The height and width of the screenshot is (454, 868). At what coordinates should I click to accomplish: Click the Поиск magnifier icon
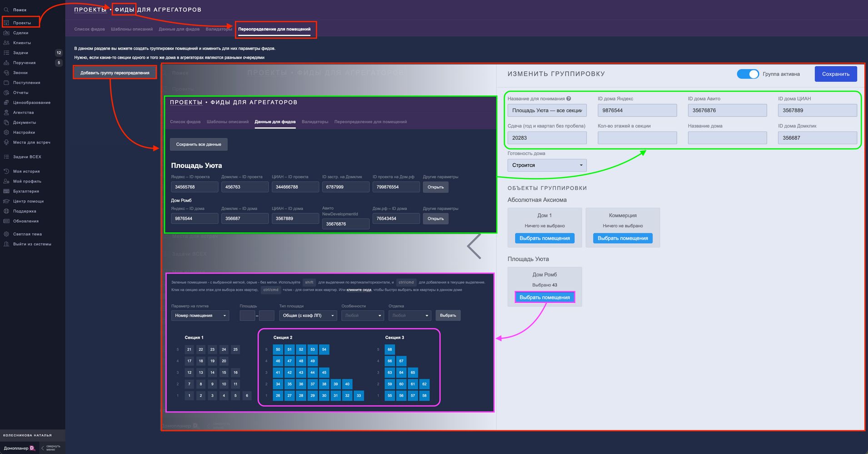(x=6, y=10)
